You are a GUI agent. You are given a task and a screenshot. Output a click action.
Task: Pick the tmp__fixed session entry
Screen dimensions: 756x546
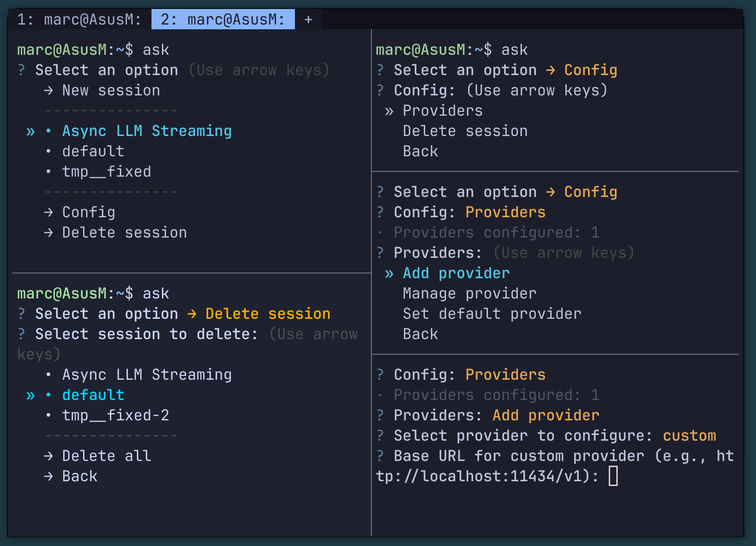click(x=107, y=171)
